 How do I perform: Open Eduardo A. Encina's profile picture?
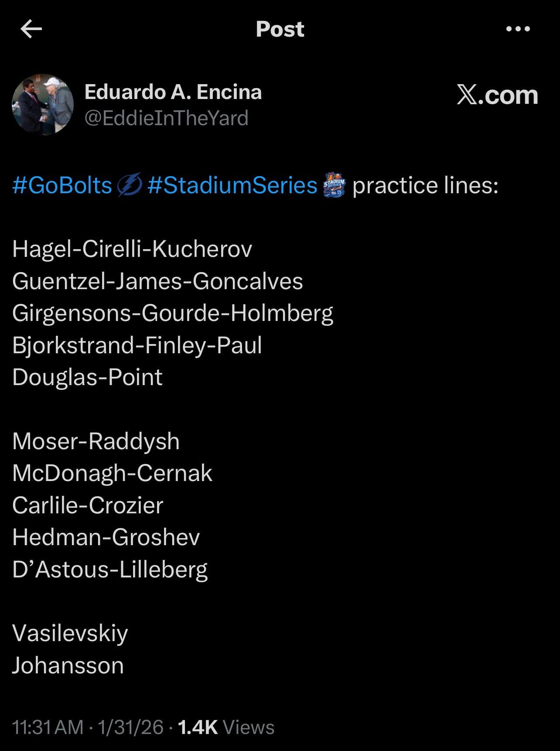(43, 105)
